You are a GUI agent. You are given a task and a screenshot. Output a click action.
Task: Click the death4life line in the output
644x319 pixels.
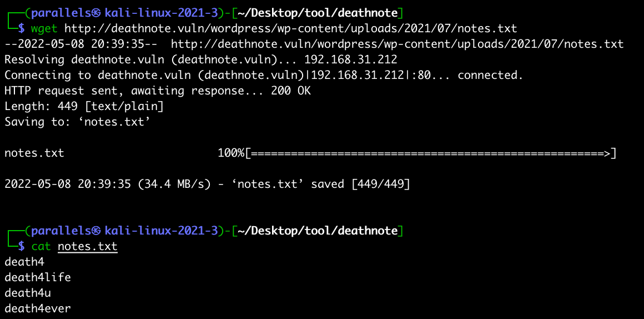[x=38, y=277]
